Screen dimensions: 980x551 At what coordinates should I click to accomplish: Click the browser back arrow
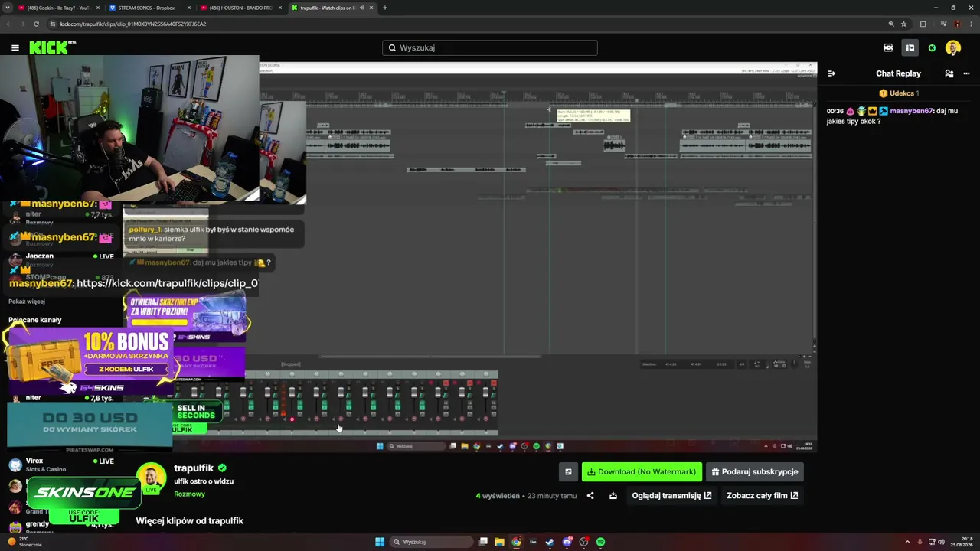click(9, 24)
